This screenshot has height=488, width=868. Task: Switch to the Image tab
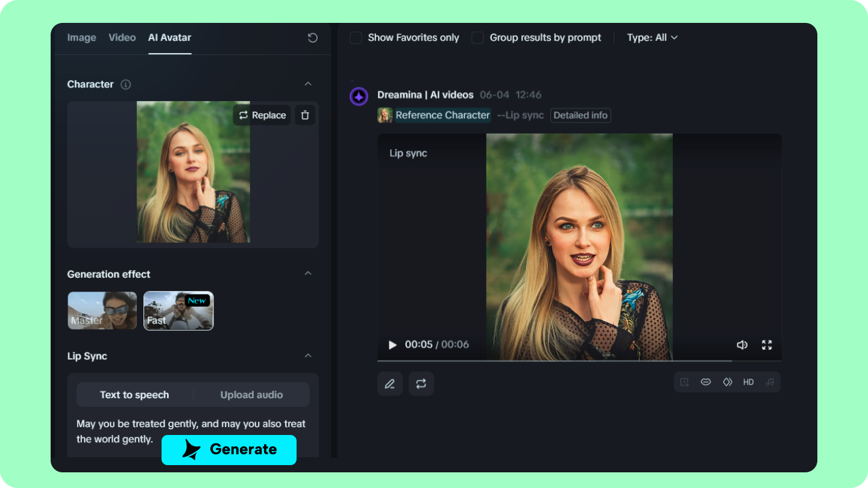coord(81,37)
